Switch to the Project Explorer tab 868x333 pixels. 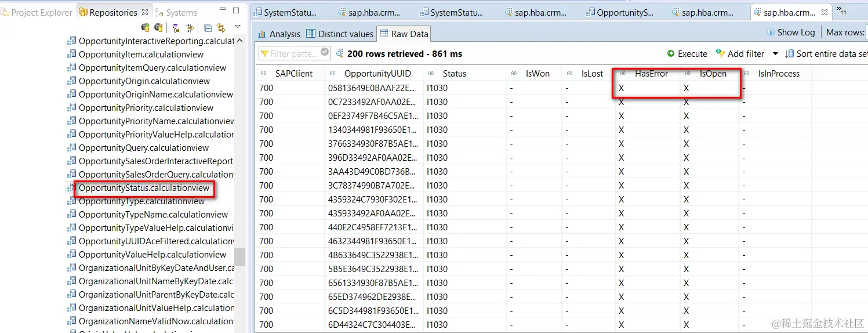pos(37,12)
